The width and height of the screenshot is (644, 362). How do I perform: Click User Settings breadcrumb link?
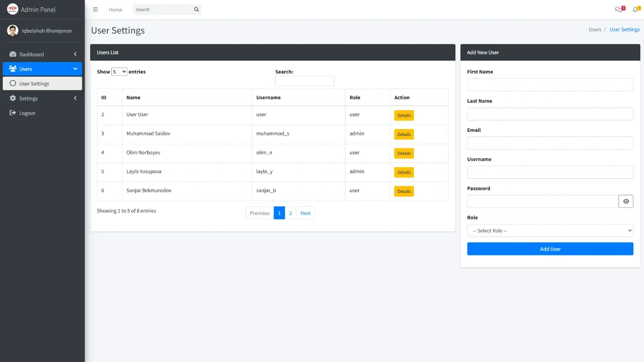tap(625, 29)
